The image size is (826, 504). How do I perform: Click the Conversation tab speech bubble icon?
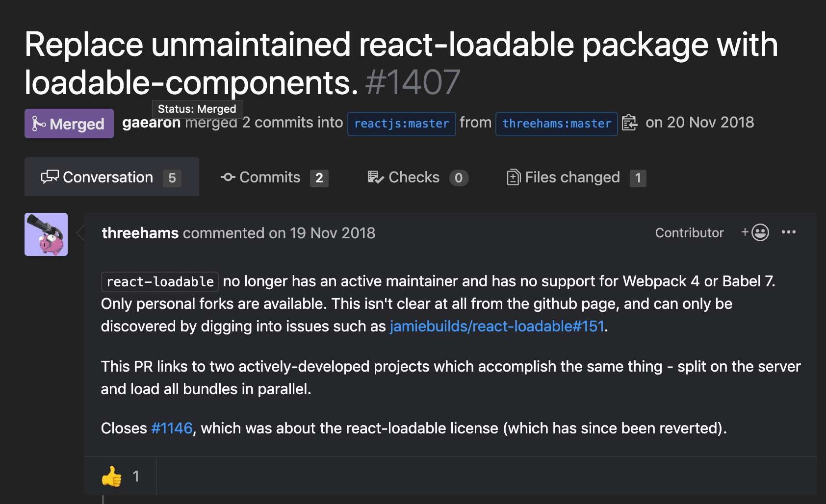(50, 177)
